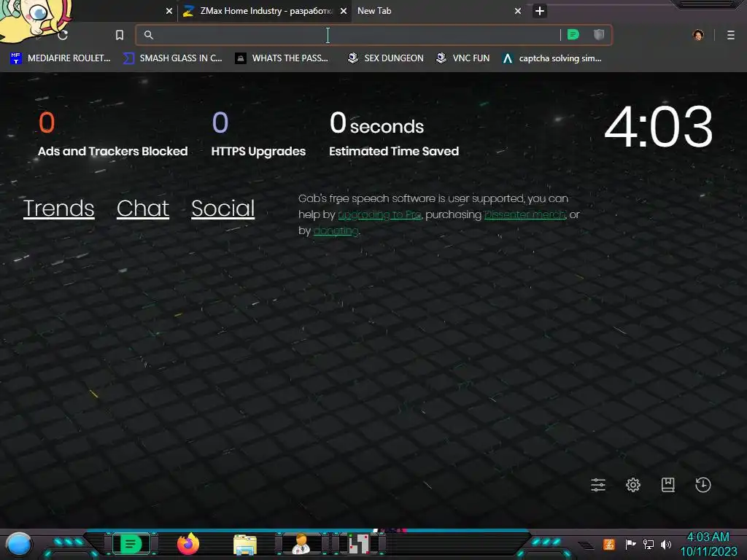747x560 pixels.
Task: Bookmark this page using the bookmark icon
Action: [120, 35]
